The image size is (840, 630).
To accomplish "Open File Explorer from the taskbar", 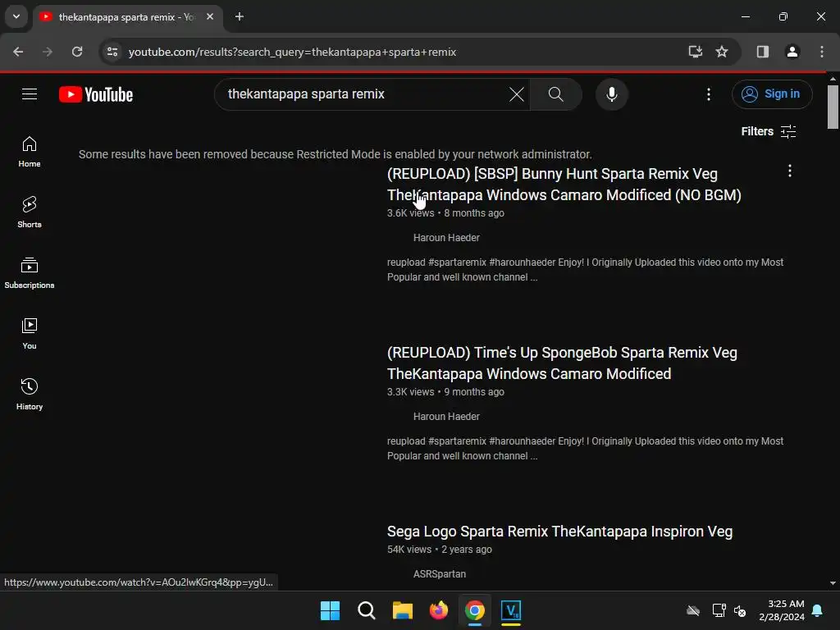I will (x=402, y=610).
